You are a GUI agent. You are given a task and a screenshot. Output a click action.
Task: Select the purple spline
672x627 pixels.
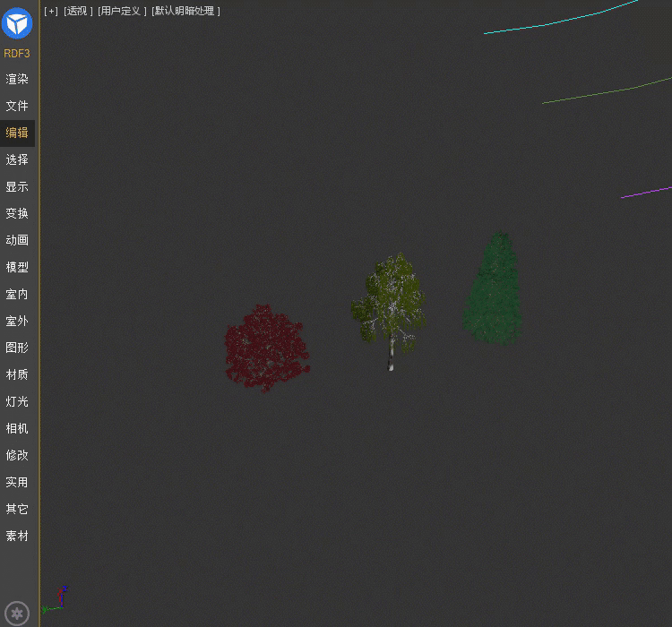(x=647, y=193)
